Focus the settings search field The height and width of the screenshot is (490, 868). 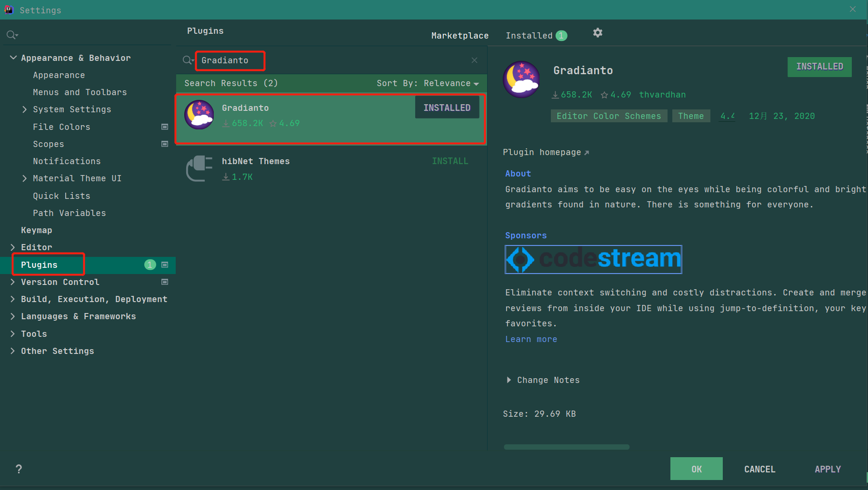pyautogui.click(x=88, y=35)
